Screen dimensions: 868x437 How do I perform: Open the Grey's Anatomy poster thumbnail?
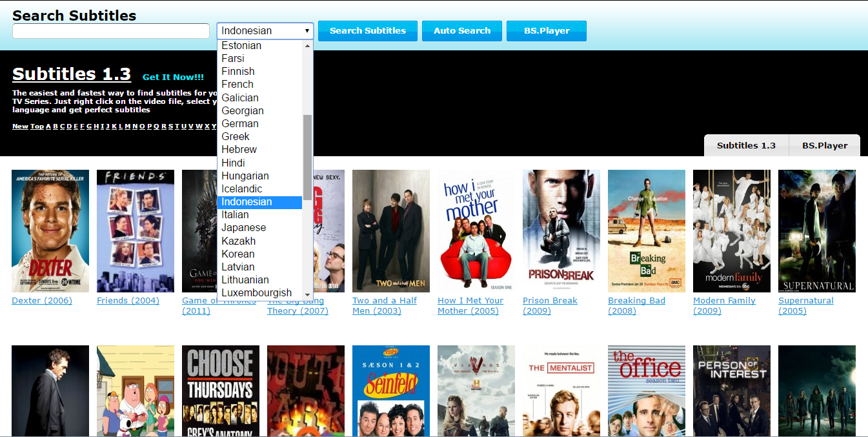coord(221,391)
